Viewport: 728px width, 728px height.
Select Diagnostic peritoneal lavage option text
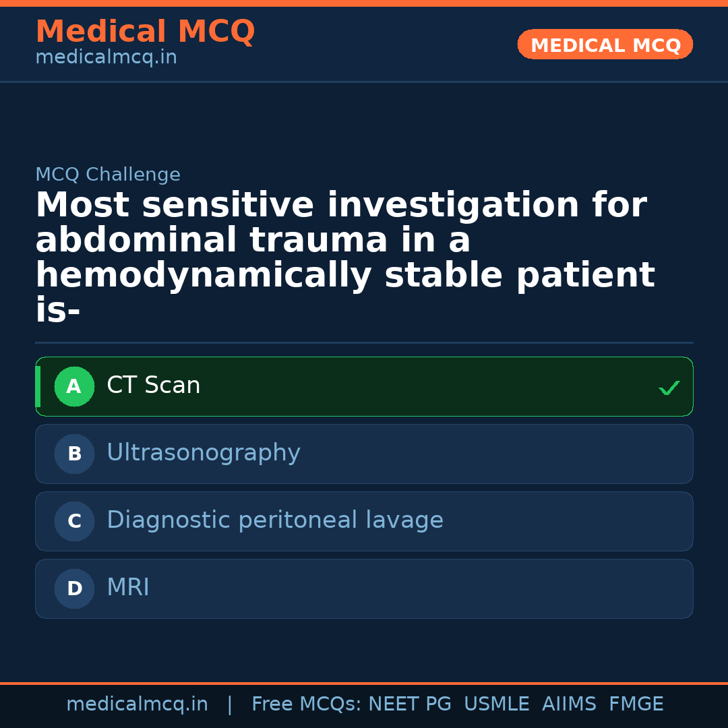point(274,520)
